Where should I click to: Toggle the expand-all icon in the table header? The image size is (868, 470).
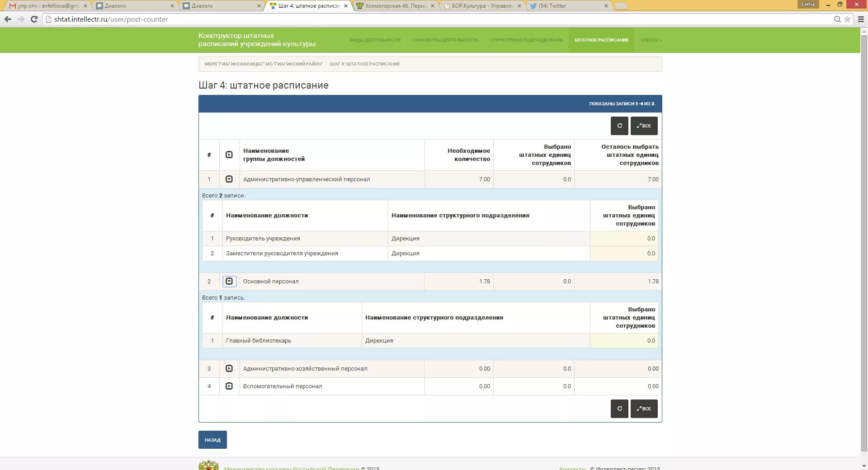(229, 155)
